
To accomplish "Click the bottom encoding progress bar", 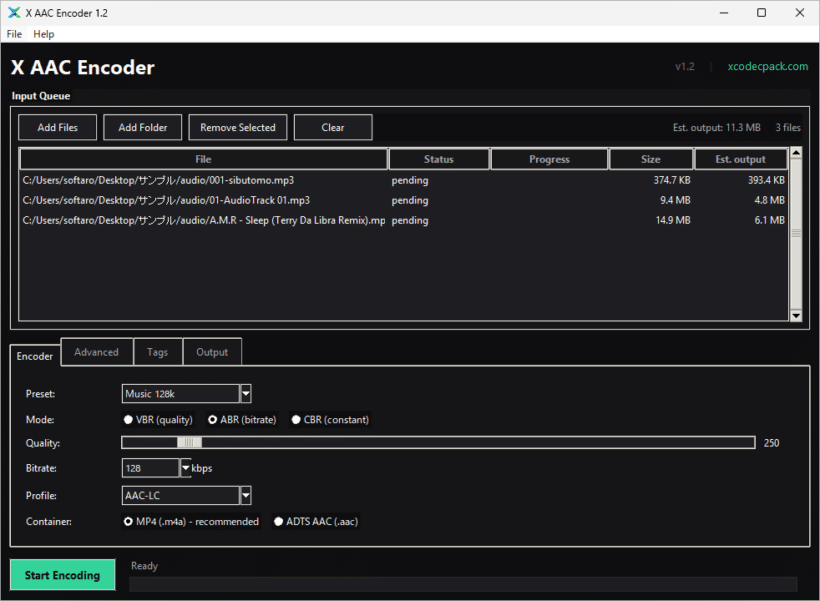I will click(x=463, y=584).
